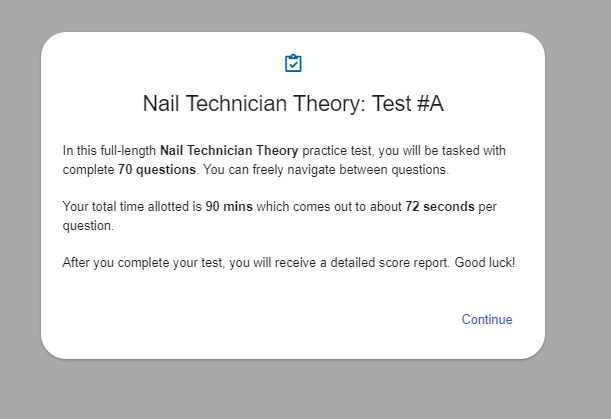Click empty white space left of Continue
The height and width of the screenshot is (419, 611).
250,320
